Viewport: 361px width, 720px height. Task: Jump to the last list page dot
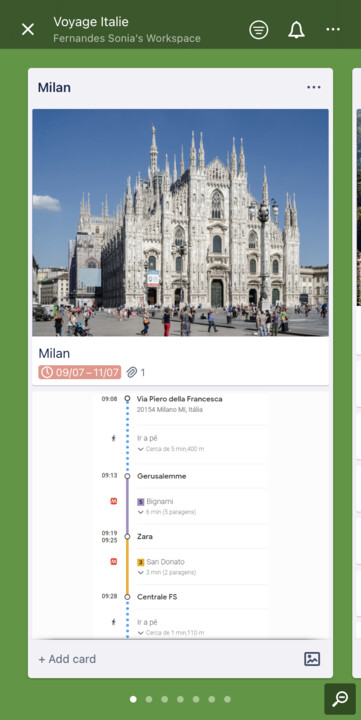point(227,699)
